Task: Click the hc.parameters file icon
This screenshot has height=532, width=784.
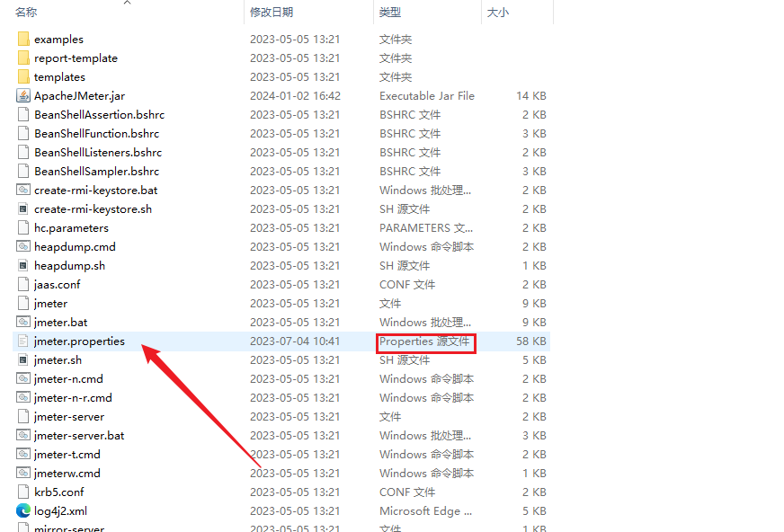Action: tap(23, 227)
